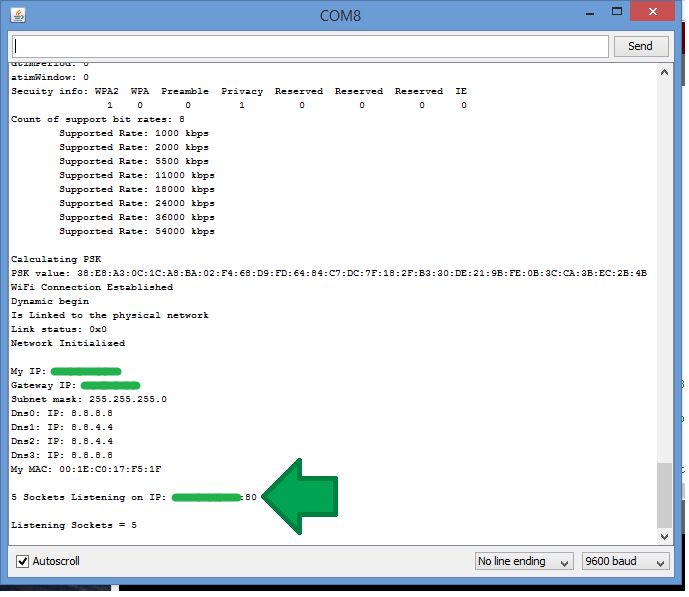This screenshot has height=597, width=689.
Task: Click the scrollbar down arrow
Action: coord(664,536)
